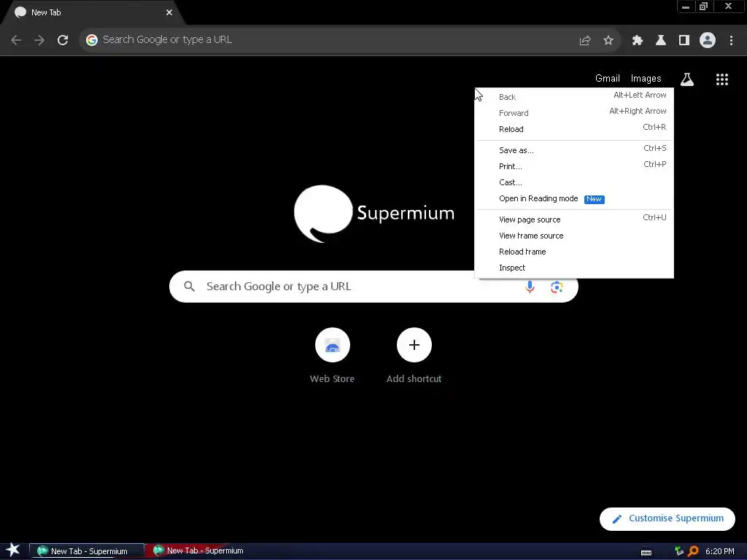Click the keyboard icon in system tray

[646, 552]
